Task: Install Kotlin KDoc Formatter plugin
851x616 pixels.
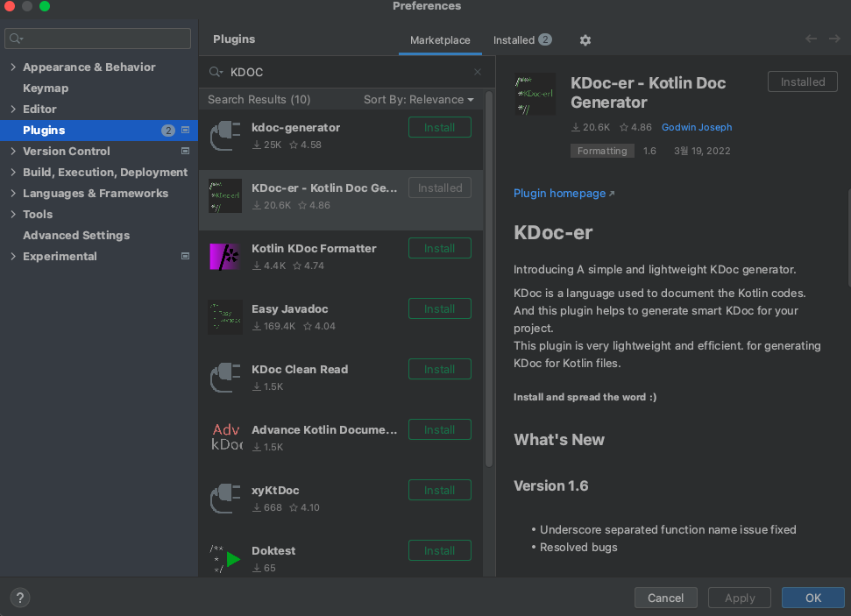Action: [440, 249]
